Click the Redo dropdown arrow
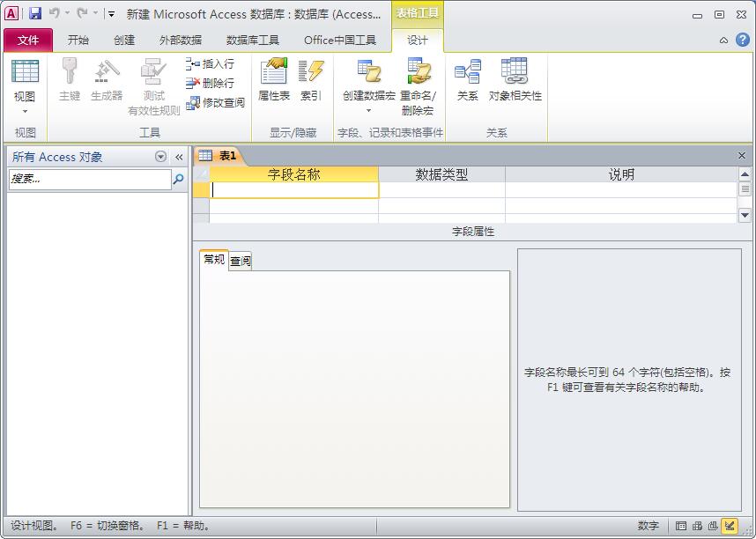 (x=95, y=13)
